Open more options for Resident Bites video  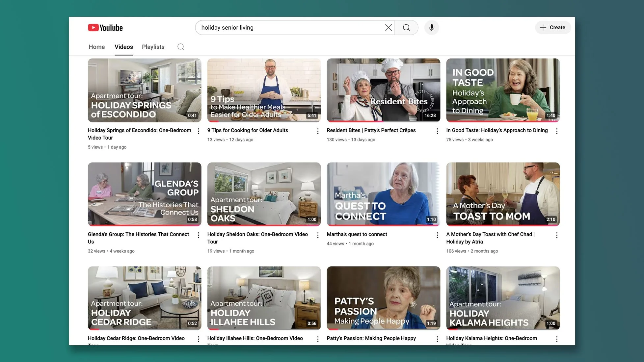point(437,131)
